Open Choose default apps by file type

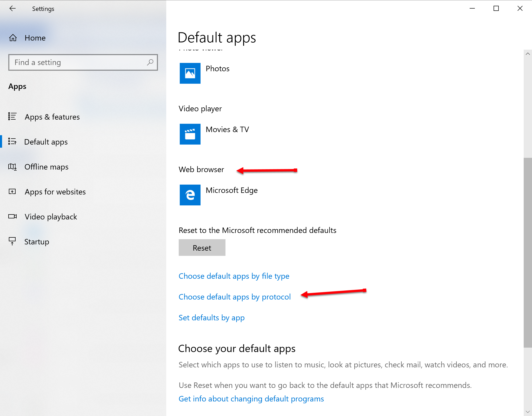click(234, 276)
